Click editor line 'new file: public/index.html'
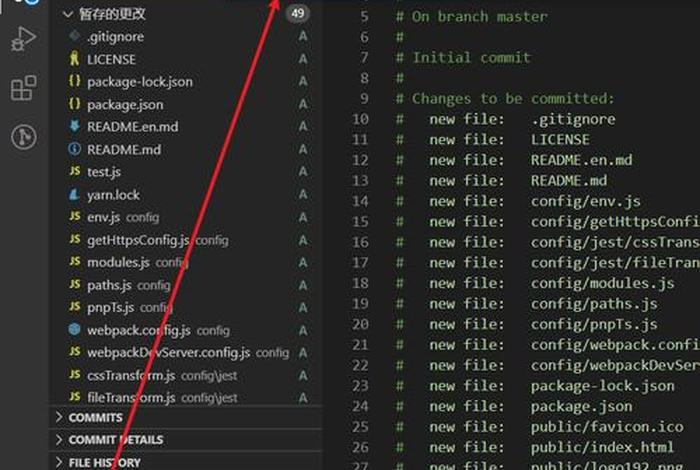Image resolution: width=700 pixels, height=470 pixels. click(535, 448)
